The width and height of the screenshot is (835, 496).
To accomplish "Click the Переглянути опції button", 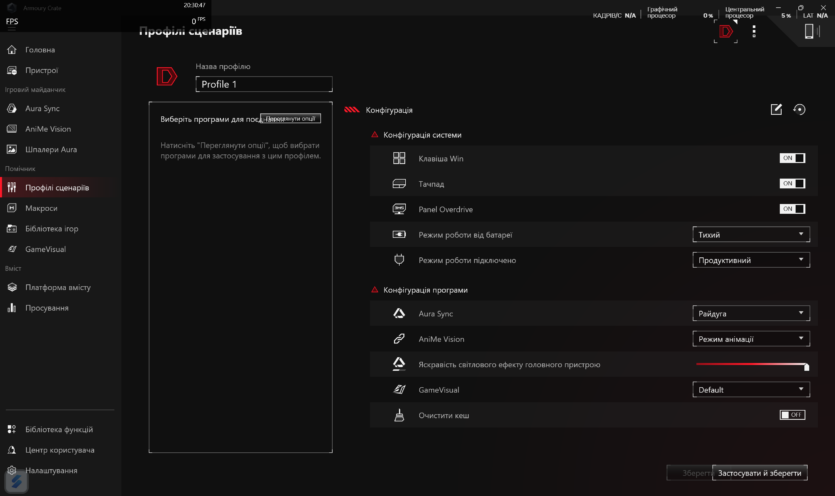I will click(x=291, y=118).
